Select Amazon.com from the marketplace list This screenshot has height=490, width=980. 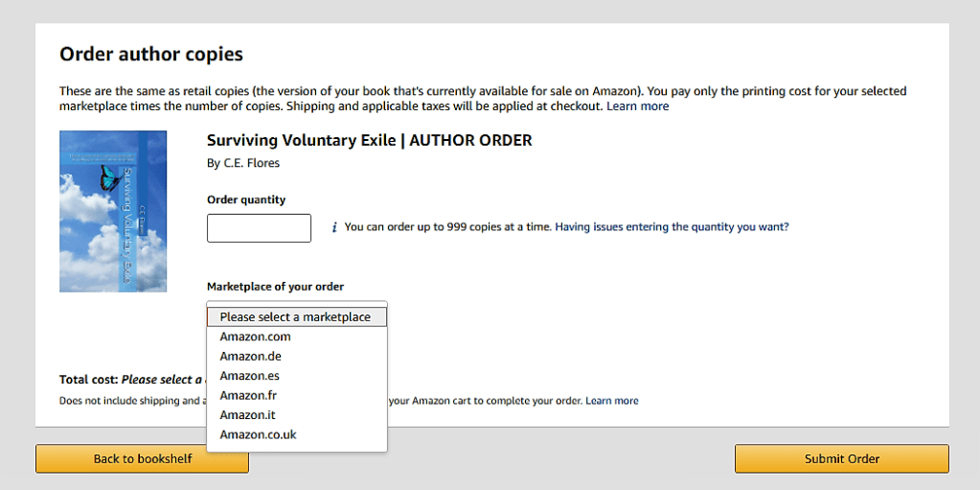tap(256, 337)
